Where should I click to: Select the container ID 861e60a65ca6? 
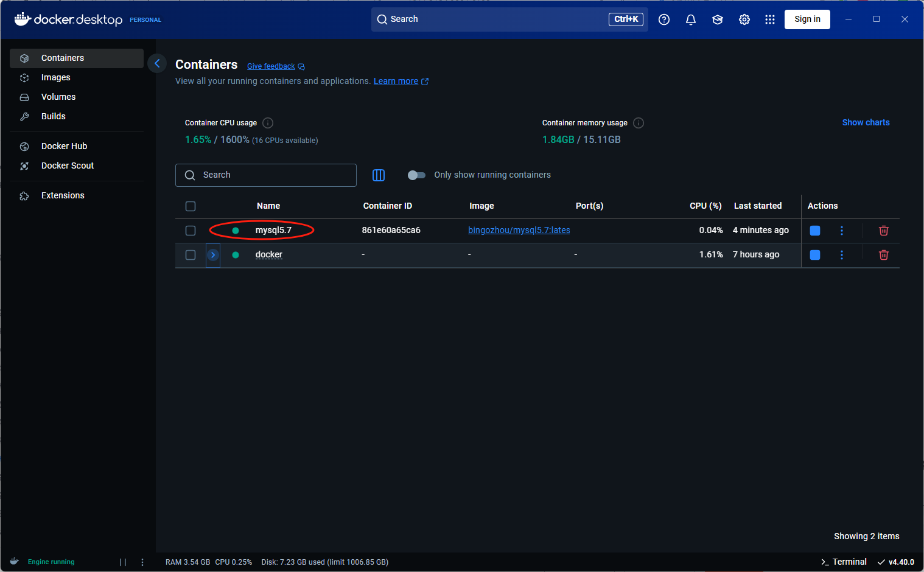click(x=391, y=230)
